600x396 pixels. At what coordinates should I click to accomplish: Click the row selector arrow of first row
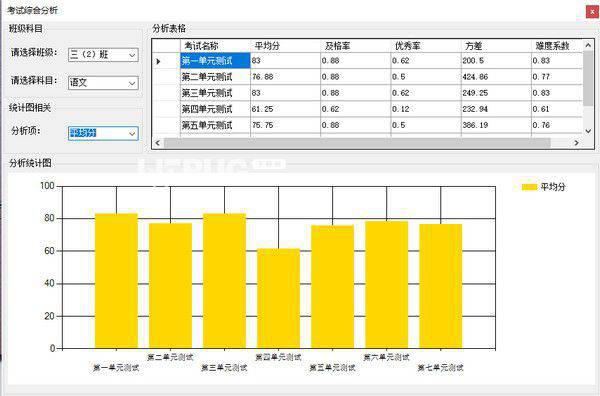coord(166,61)
